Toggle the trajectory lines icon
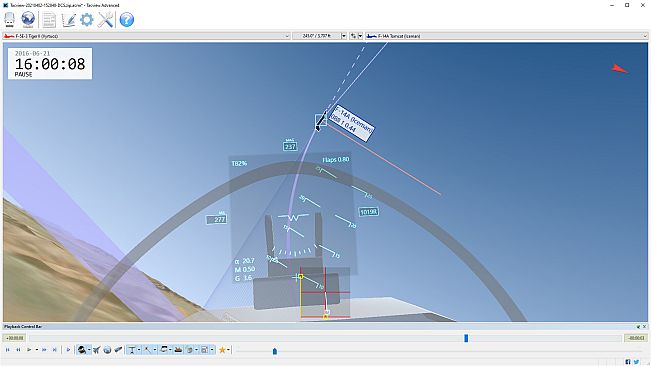The width and height of the screenshot is (651, 366). click(x=147, y=350)
